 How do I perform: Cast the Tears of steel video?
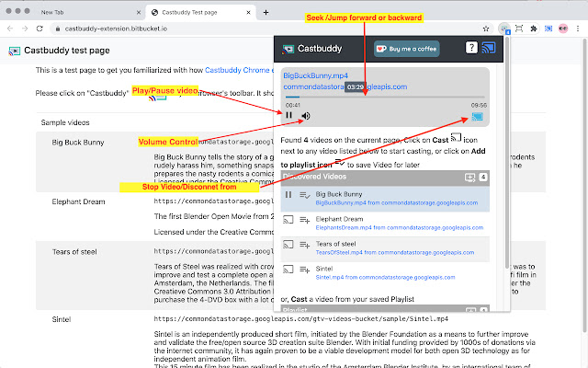point(288,245)
